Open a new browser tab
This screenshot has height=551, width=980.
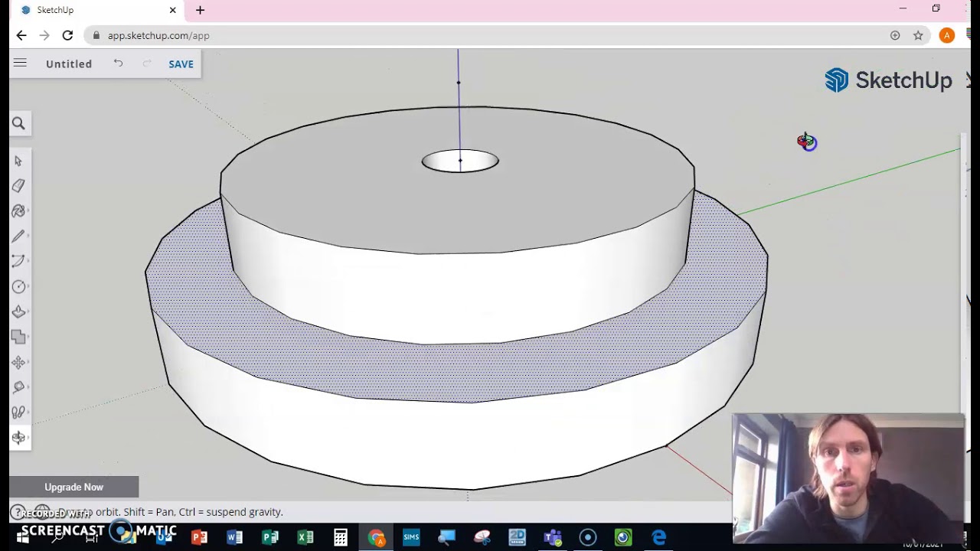click(200, 10)
